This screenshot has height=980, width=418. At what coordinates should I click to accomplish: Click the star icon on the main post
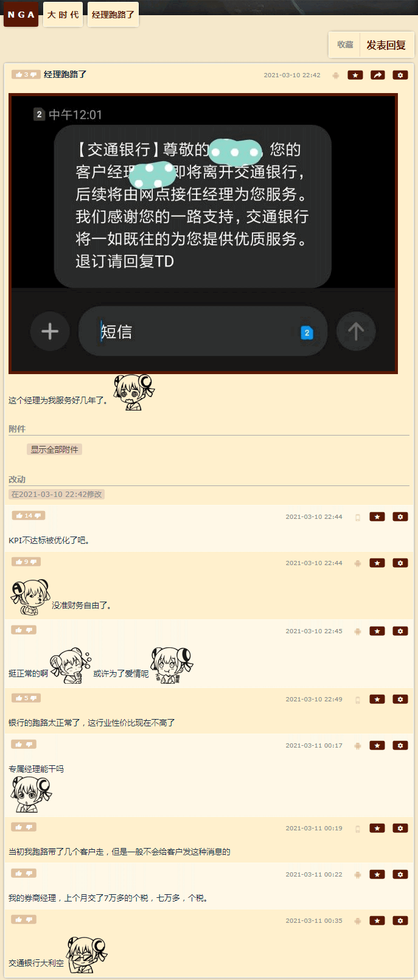pos(355,75)
